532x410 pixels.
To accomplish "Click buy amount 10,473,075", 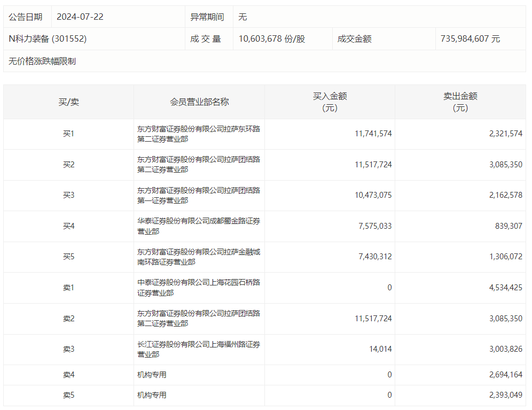I will pos(373,195).
